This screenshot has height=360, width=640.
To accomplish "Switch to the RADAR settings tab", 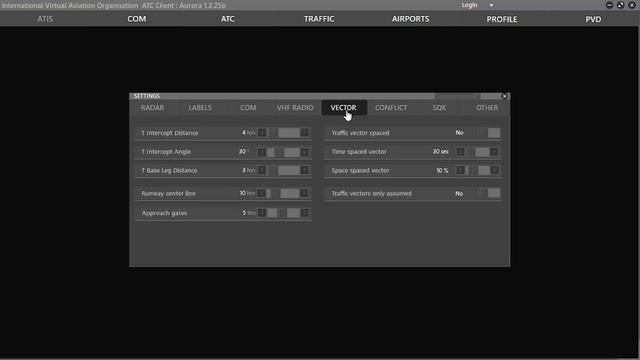I will [153, 108].
